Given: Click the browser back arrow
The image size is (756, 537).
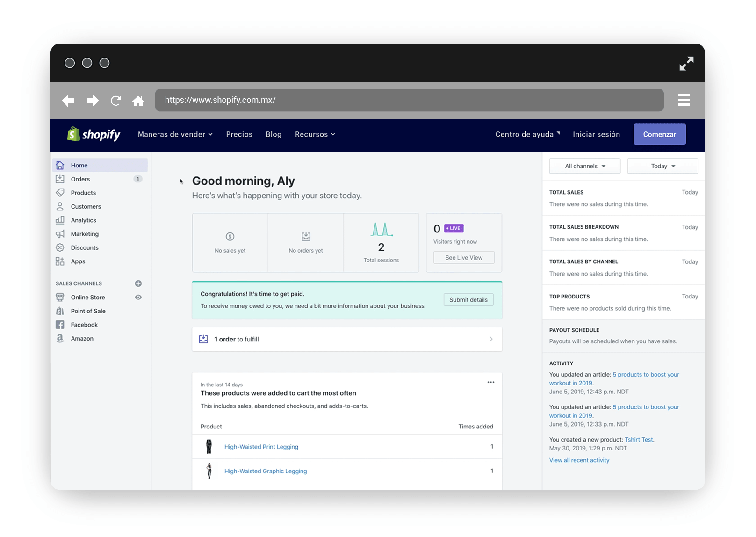Looking at the screenshot, I should click(x=68, y=101).
